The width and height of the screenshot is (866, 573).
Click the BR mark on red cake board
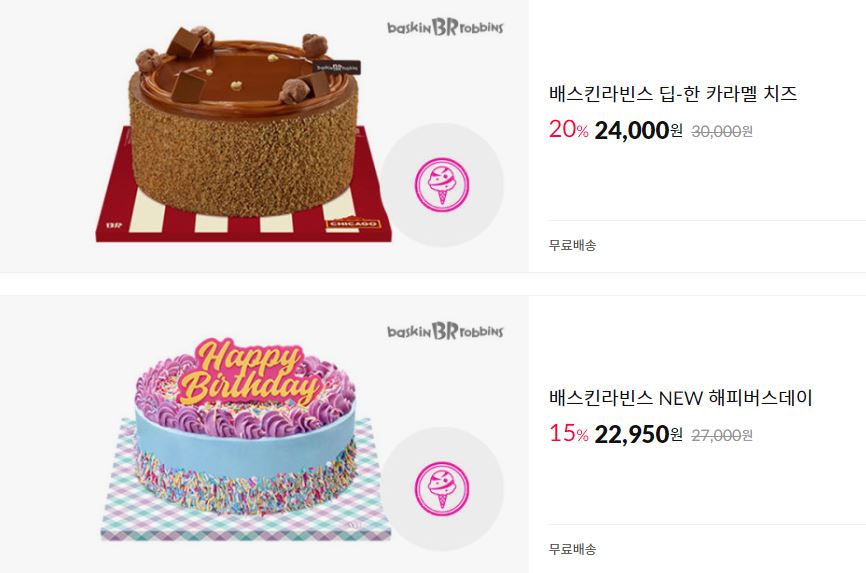113,225
